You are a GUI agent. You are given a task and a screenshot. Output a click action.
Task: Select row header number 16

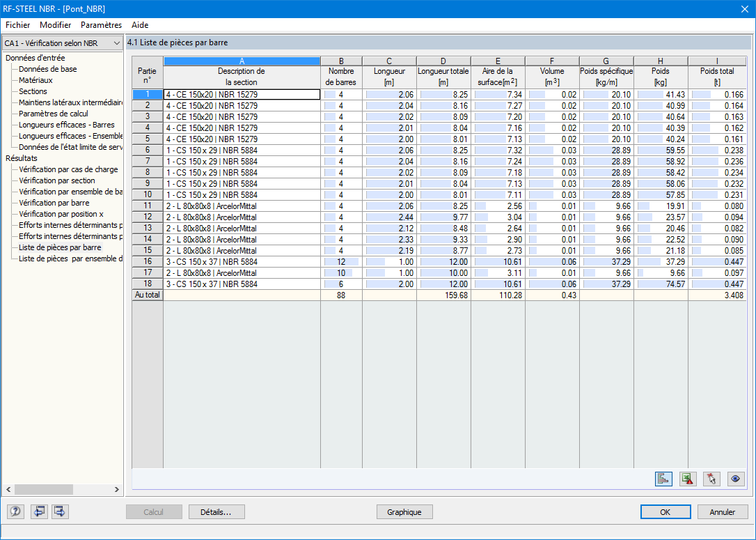point(148,261)
